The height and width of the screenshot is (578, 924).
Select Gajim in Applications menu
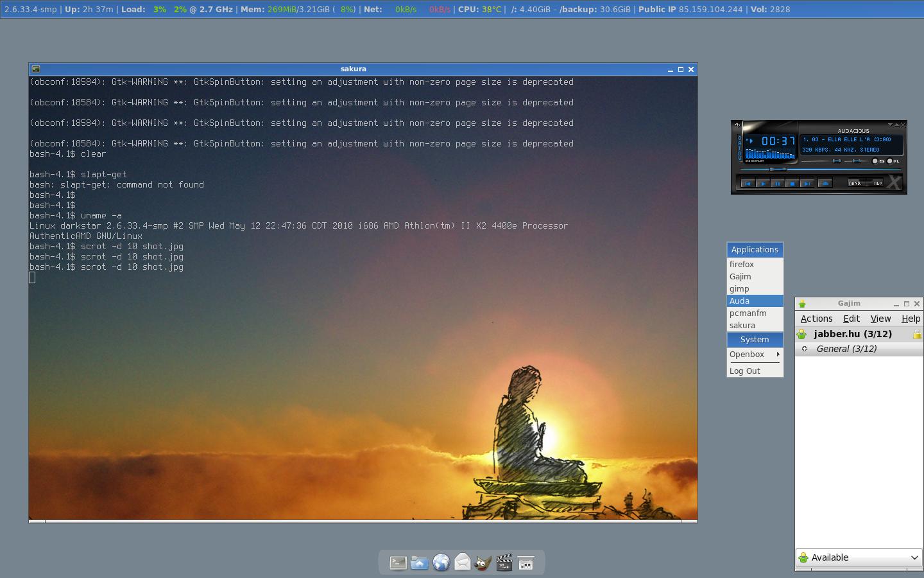click(x=755, y=276)
